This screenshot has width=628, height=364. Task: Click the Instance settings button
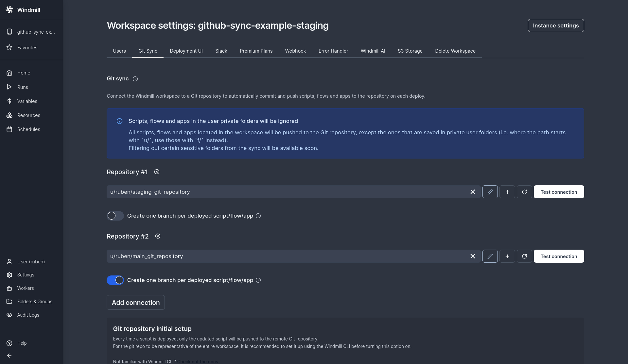coord(556,25)
